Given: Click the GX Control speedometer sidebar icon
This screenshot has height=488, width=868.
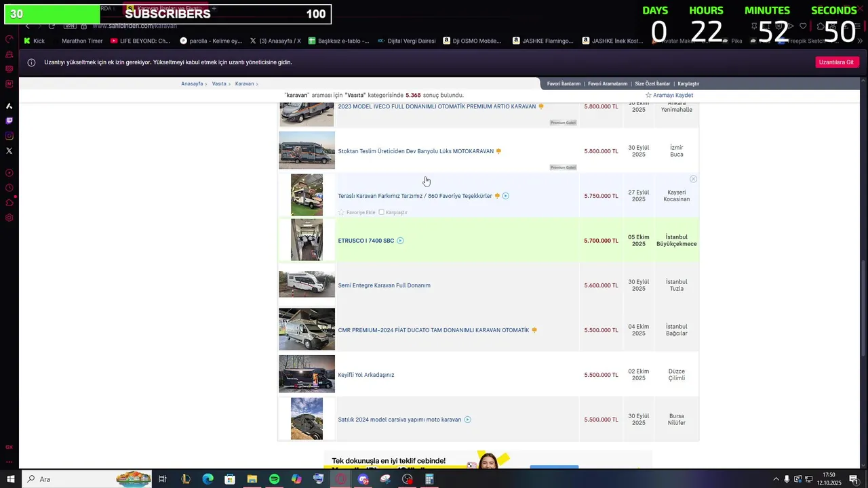Looking at the screenshot, I should tap(9, 39).
